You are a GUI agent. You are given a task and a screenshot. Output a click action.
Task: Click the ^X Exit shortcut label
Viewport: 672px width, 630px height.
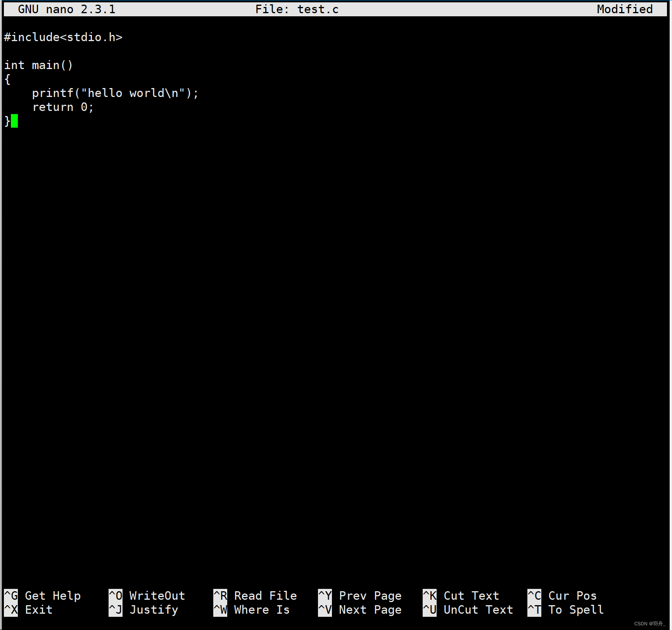tap(28, 609)
